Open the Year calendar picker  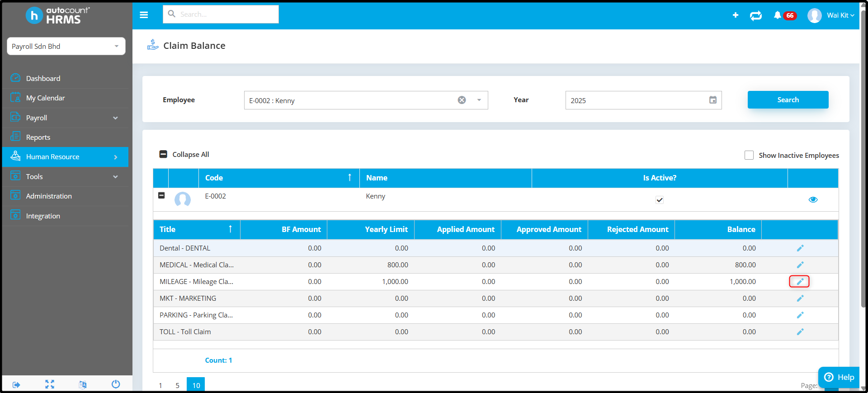click(713, 100)
